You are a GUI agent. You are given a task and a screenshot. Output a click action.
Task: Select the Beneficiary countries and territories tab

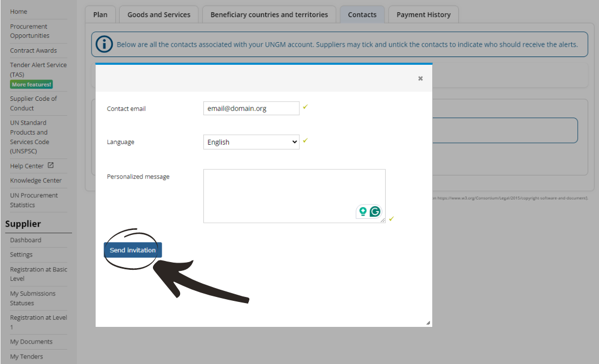(x=269, y=14)
